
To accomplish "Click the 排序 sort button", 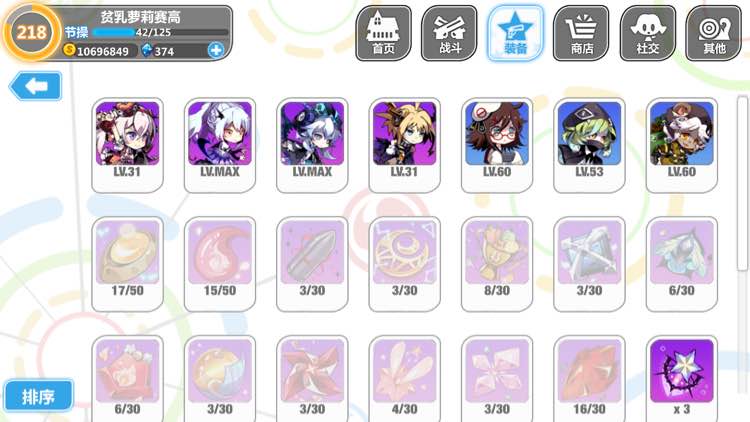I will [x=38, y=396].
